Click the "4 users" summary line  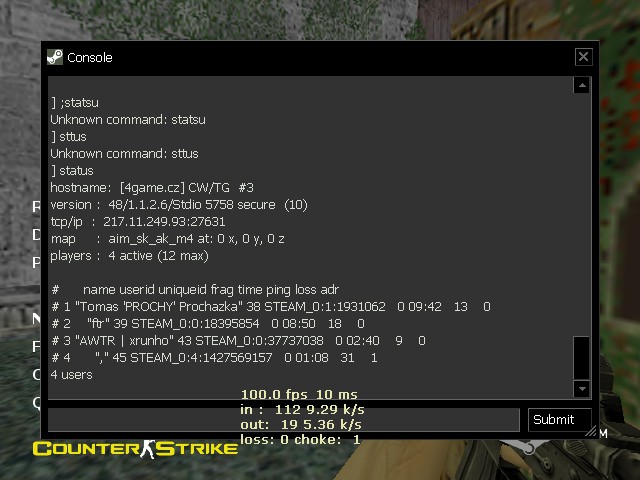71,375
